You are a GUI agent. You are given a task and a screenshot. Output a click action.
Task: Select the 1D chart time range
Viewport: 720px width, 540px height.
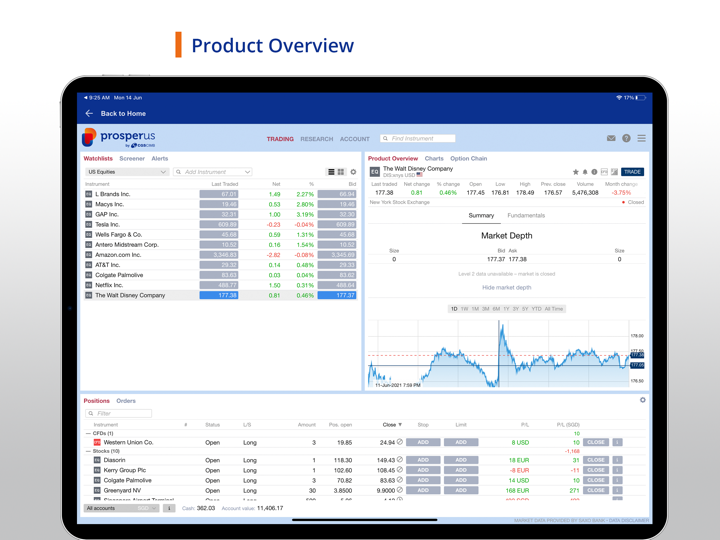click(x=453, y=309)
